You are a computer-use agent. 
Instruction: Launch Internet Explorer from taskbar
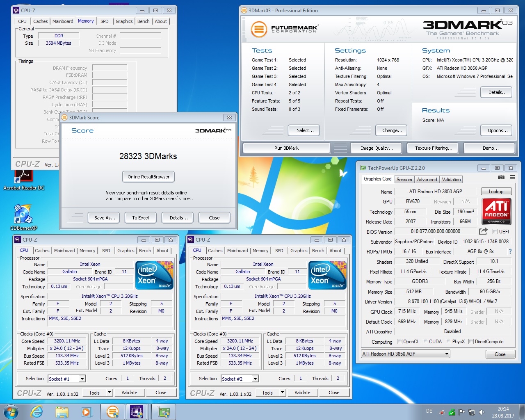[x=37, y=412]
